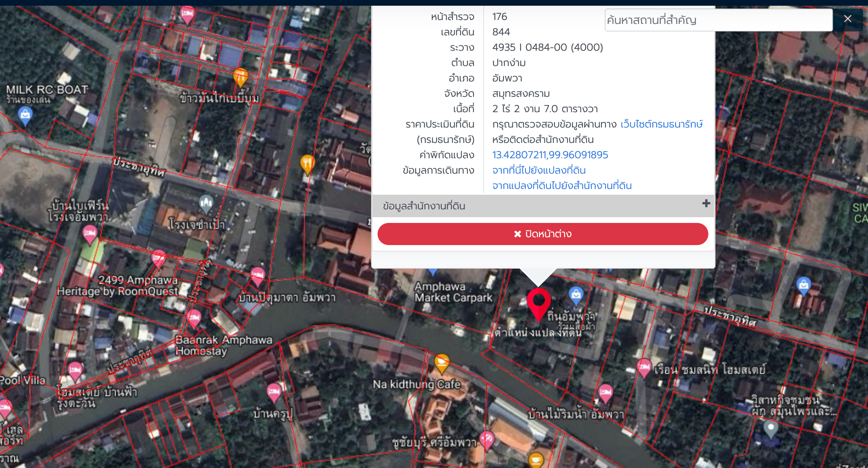This screenshot has width=868, height=468.
Task: Click the sub-district value ปากง่าม
Action: [x=509, y=63]
